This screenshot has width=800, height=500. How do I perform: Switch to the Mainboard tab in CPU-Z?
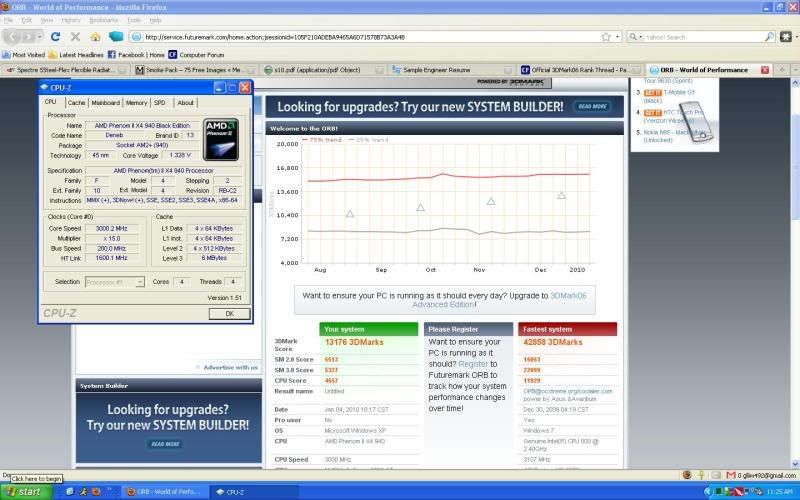click(x=106, y=103)
